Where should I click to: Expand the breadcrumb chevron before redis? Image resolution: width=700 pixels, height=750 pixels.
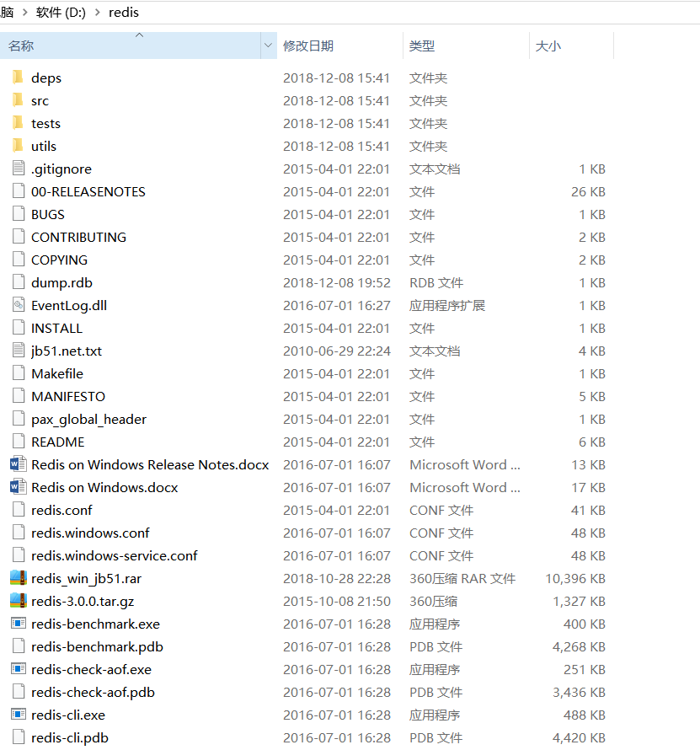(x=98, y=12)
